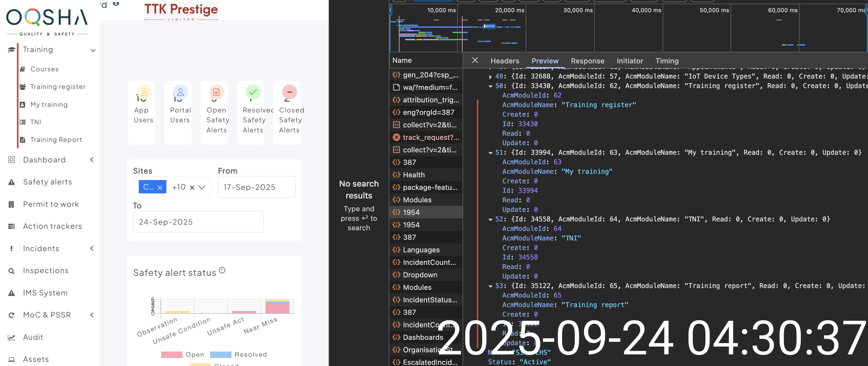
Task: Click the Open legend pink swatch
Action: (x=171, y=354)
